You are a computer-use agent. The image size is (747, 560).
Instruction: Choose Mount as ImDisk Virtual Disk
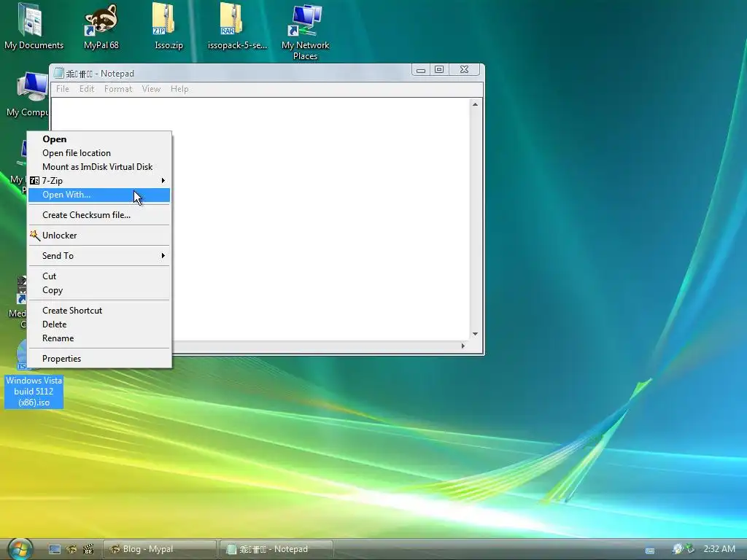(x=99, y=167)
